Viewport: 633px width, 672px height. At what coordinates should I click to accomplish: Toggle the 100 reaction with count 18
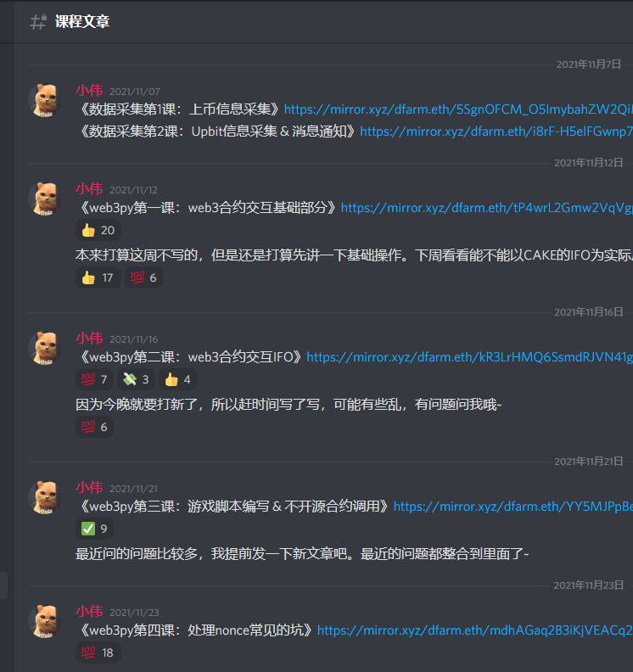click(x=98, y=652)
